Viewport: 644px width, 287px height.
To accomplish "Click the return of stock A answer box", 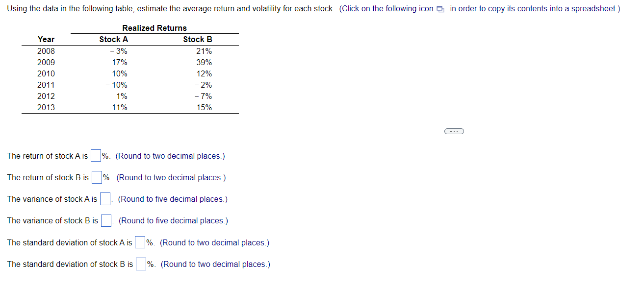I will pos(95,155).
